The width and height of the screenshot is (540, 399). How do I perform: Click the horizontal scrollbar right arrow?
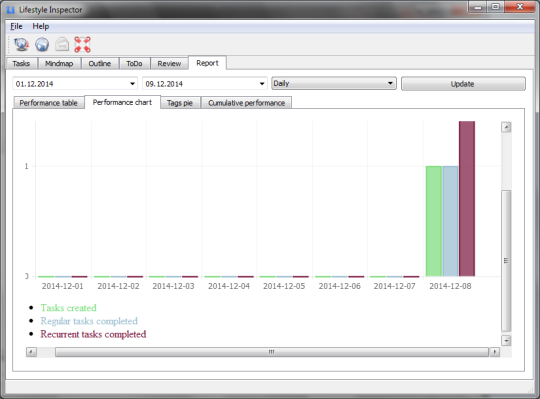pyautogui.click(x=495, y=352)
